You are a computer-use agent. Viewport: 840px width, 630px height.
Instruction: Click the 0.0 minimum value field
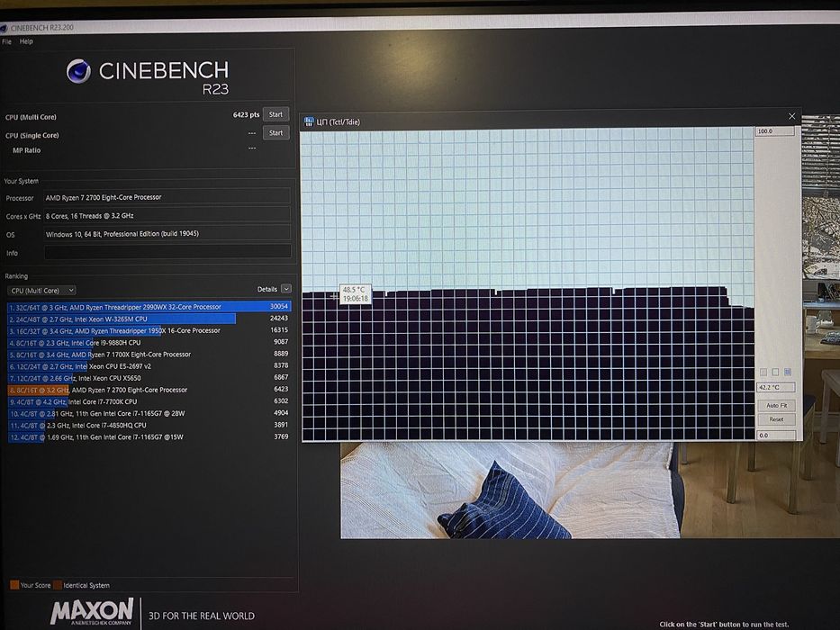tap(776, 436)
